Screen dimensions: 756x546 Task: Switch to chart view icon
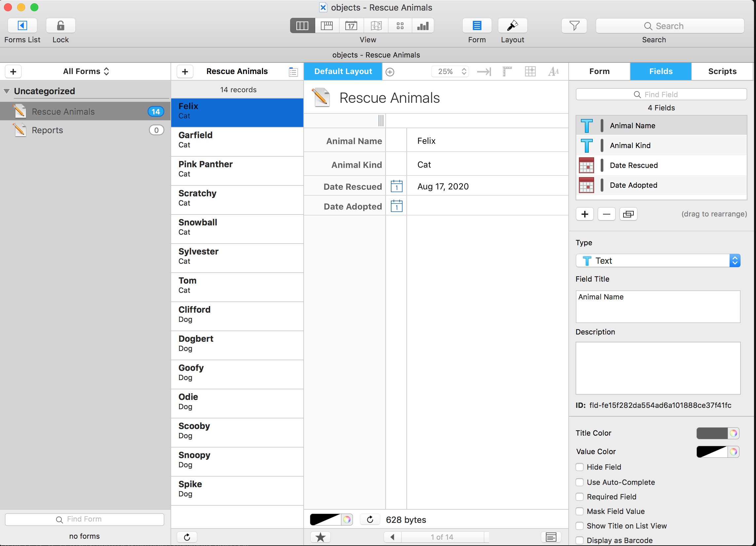pyautogui.click(x=423, y=26)
